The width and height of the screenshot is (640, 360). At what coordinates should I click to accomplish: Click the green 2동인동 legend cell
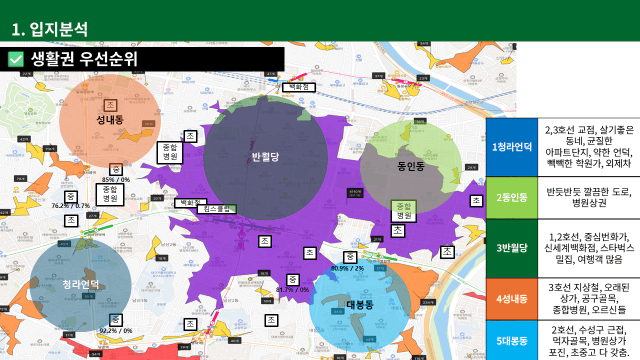tap(512, 198)
